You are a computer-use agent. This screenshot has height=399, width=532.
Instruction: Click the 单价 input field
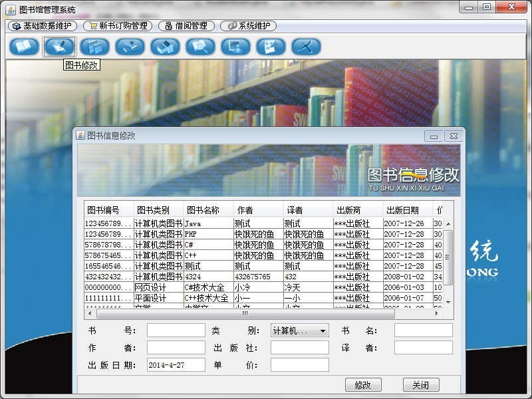click(x=300, y=364)
